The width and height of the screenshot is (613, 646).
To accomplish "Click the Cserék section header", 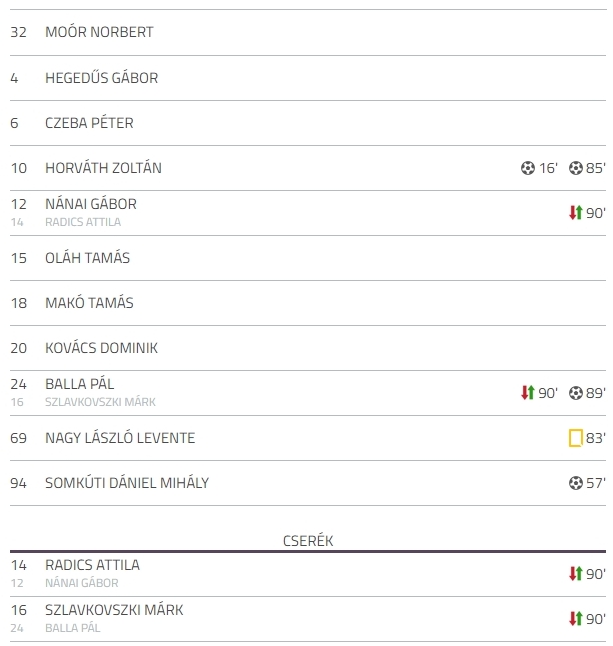I will coord(308,541).
